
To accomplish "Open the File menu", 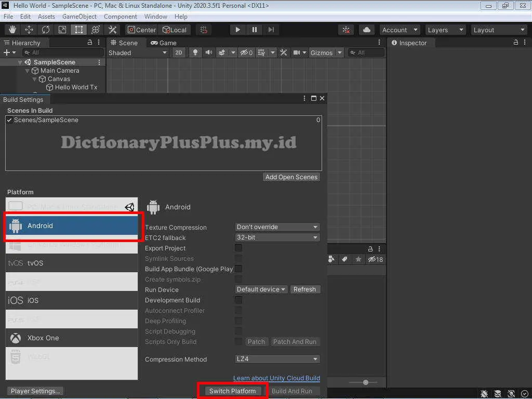I will click(8, 17).
